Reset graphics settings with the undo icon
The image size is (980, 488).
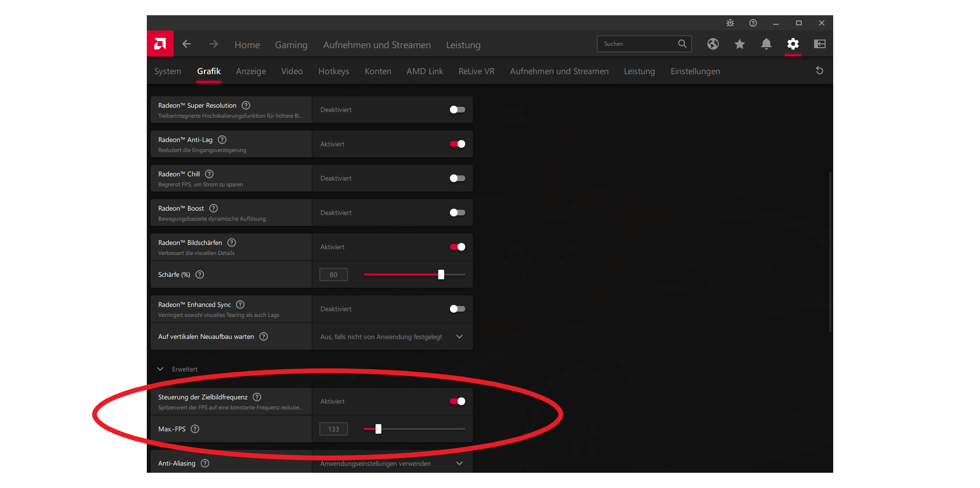click(x=819, y=71)
